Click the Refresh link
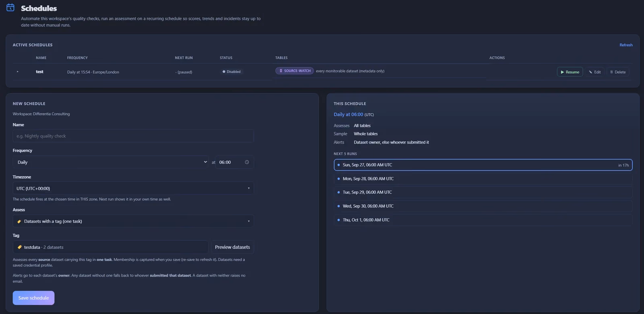Image resolution: width=644 pixels, height=314 pixels. (626, 45)
